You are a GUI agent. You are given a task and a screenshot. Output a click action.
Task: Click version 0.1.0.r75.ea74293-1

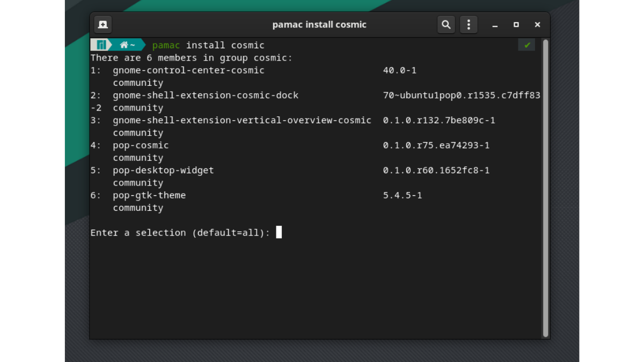[x=436, y=145]
